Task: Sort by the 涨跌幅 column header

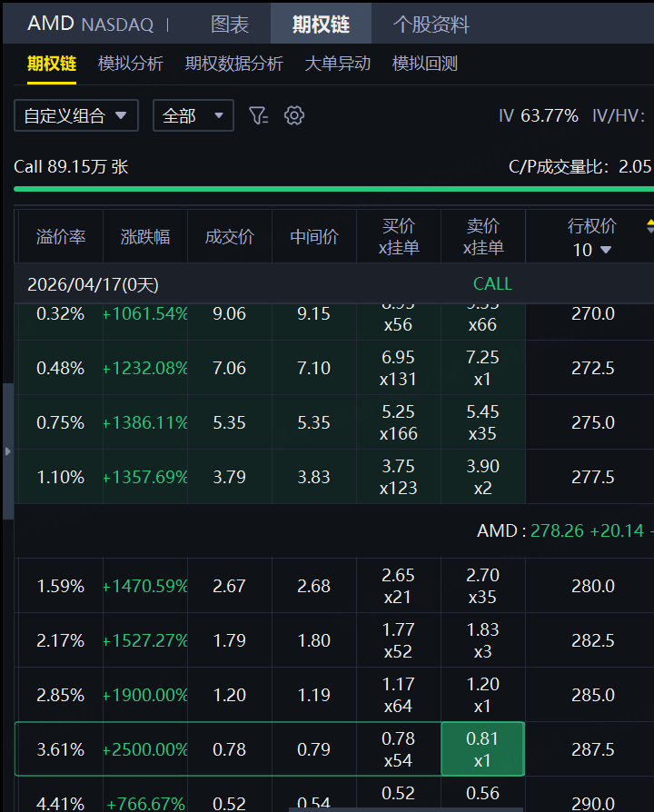Action: (145, 237)
